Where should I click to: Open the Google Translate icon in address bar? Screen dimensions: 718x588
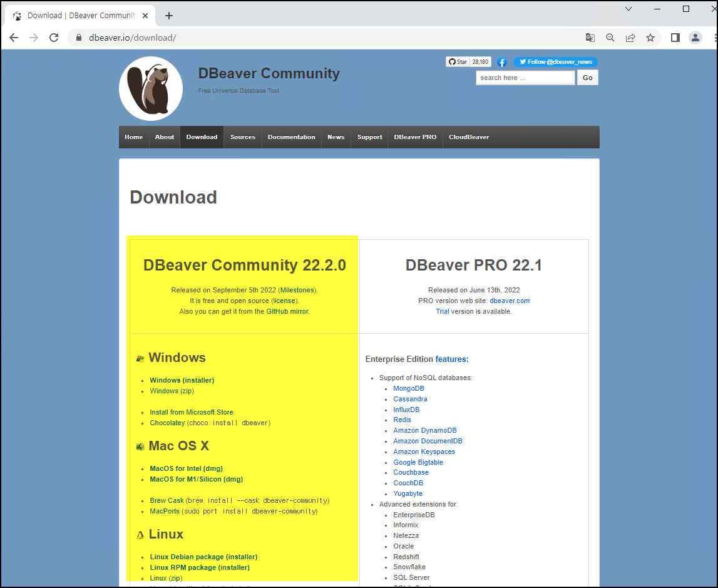tap(590, 38)
